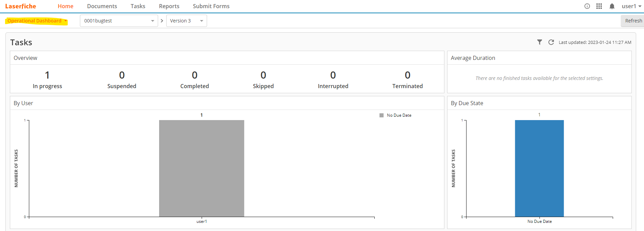Open the Reports tab

pos(169,6)
